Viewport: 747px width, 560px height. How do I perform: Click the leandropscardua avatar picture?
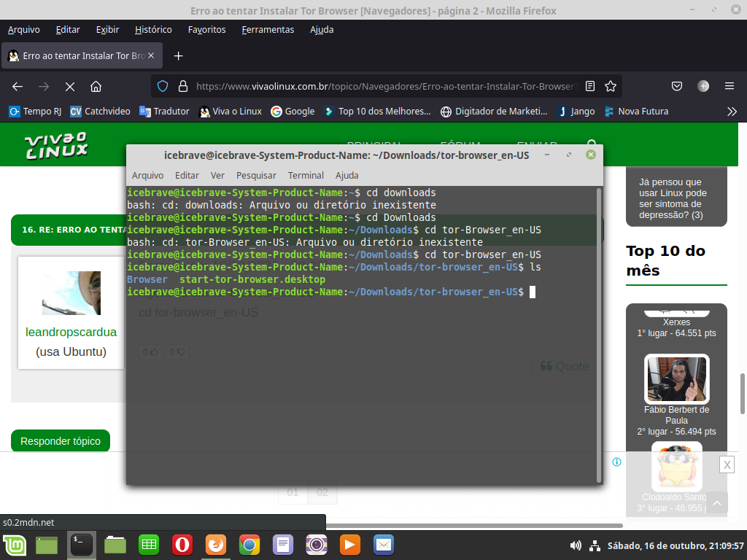tap(71, 293)
